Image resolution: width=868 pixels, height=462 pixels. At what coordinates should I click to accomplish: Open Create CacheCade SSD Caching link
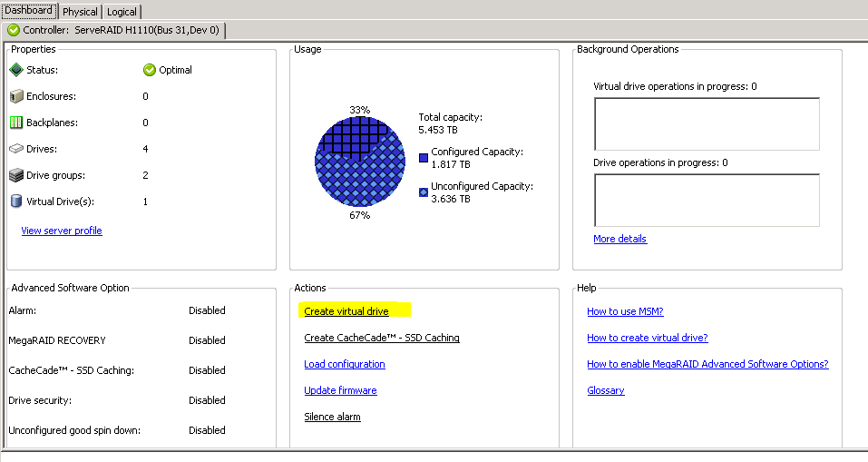[x=382, y=338]
